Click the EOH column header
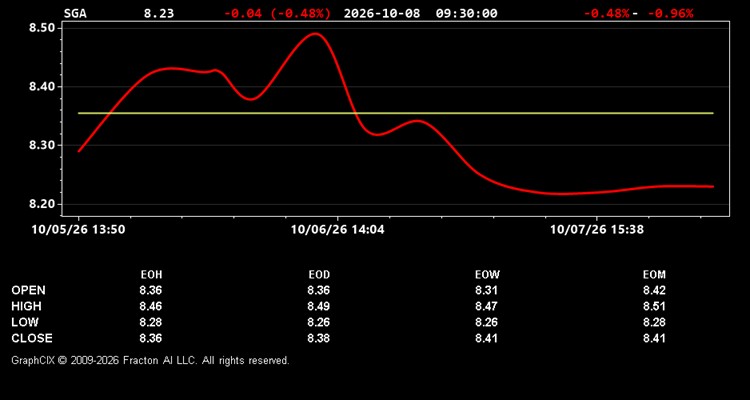The image size is (750, 400). coord(151,275)
